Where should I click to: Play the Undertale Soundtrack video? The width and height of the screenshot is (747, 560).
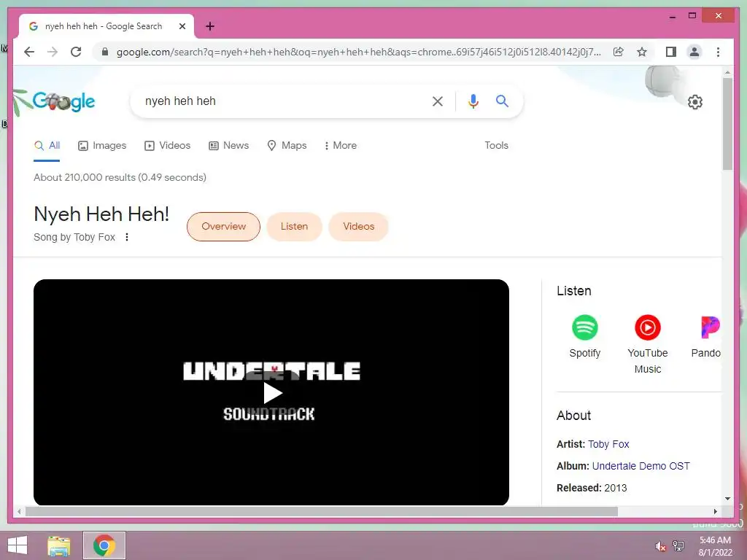(271, 392)
